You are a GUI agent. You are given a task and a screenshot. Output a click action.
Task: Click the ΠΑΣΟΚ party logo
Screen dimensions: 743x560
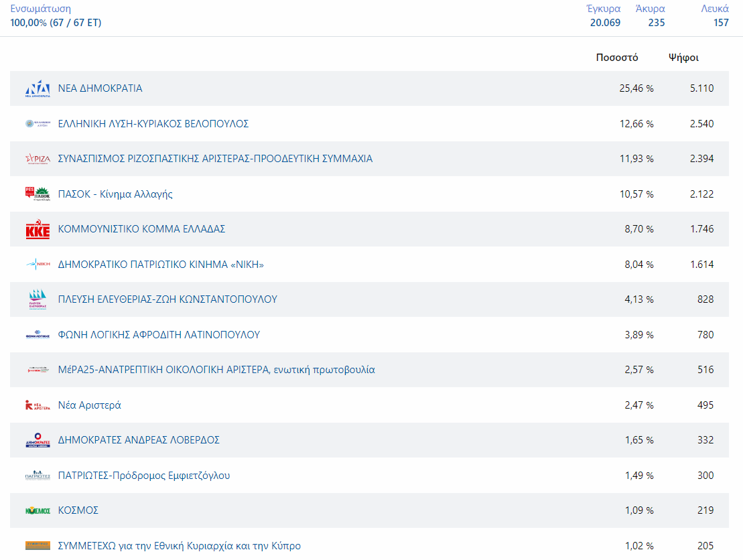[38, 194]
